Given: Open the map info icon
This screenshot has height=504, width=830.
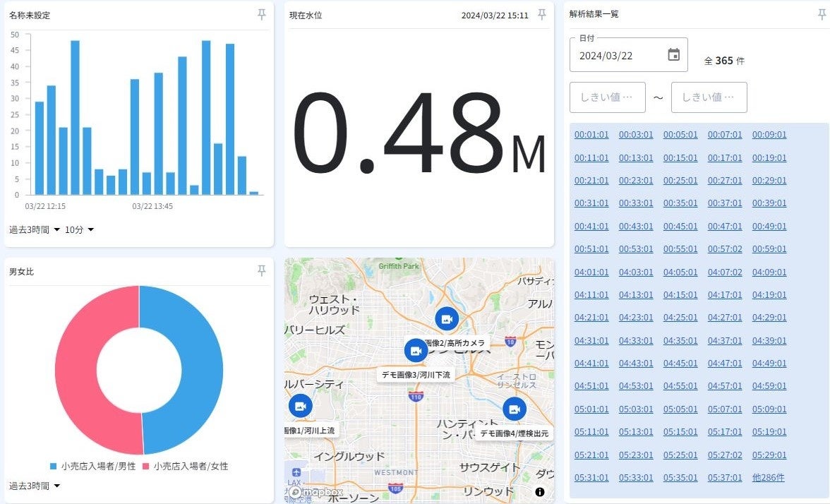Looking at the screenshot, I should (x=540, y=492).
